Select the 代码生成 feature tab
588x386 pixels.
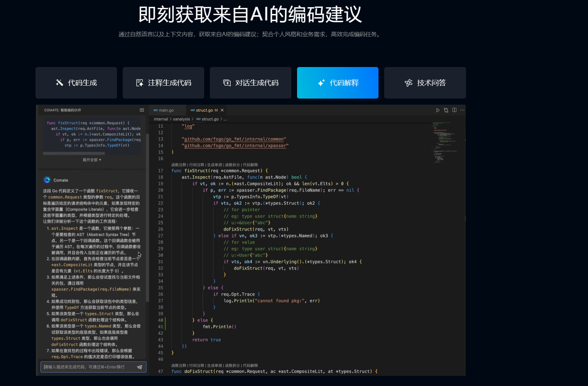[x=76, y=83]
